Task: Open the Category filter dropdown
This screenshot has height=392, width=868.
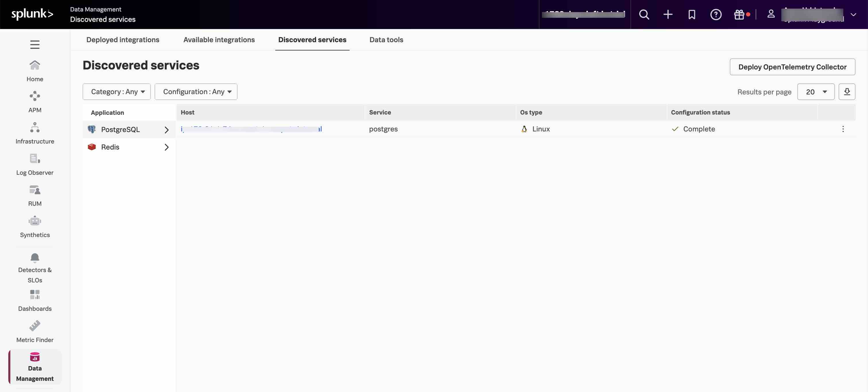Action: [x=117, y=92]
